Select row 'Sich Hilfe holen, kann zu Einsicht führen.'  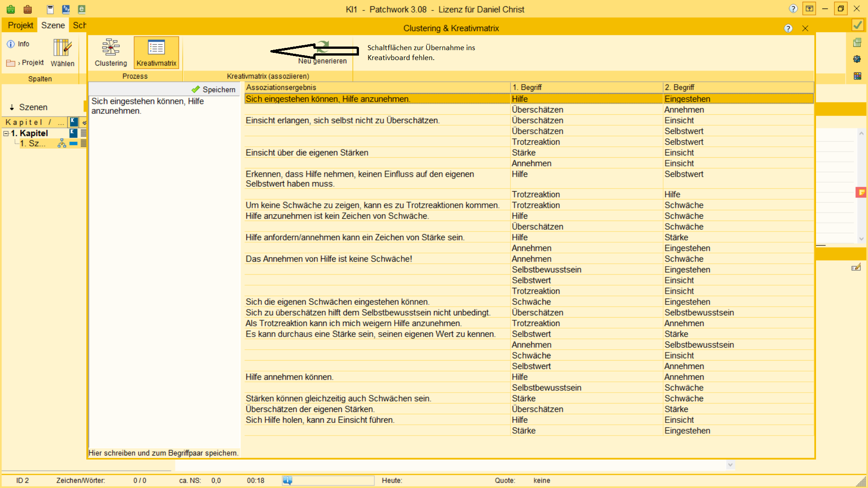click(529, 420)
